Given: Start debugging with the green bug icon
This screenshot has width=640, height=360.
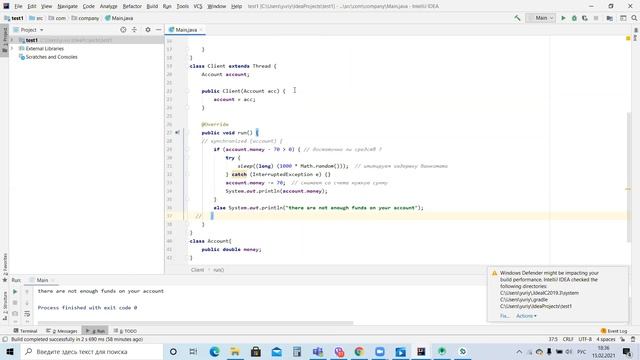Looking at the screenshot, I should pyautogui.click(x=574, y=18).
